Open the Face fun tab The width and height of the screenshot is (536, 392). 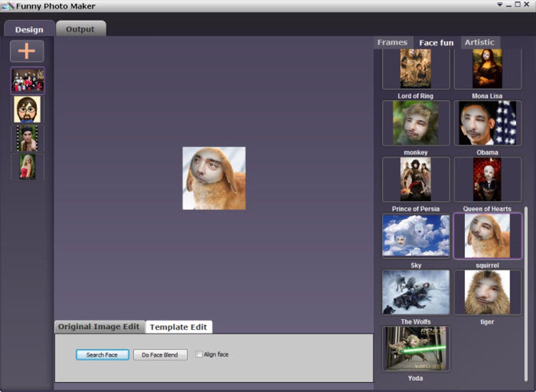pyautogui.click(x=437, y=43)
